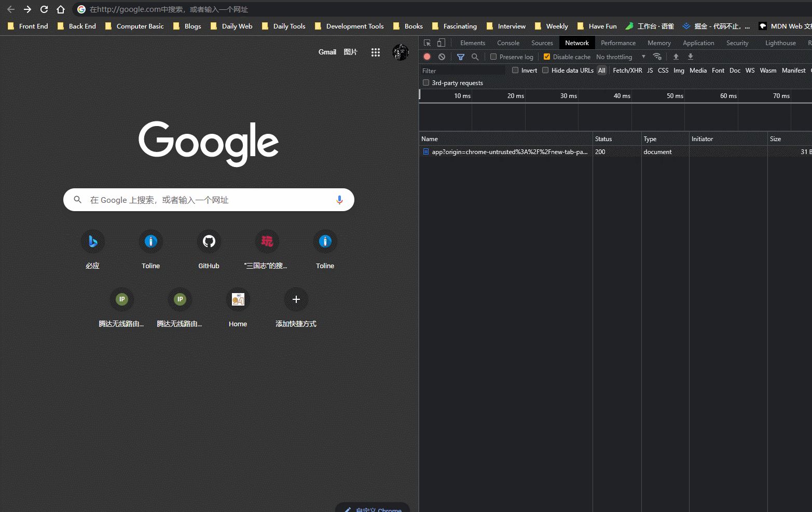Click the 添加快捷方式 plus tile
Viewport: 812px width, 512px height.
point(296,308)
